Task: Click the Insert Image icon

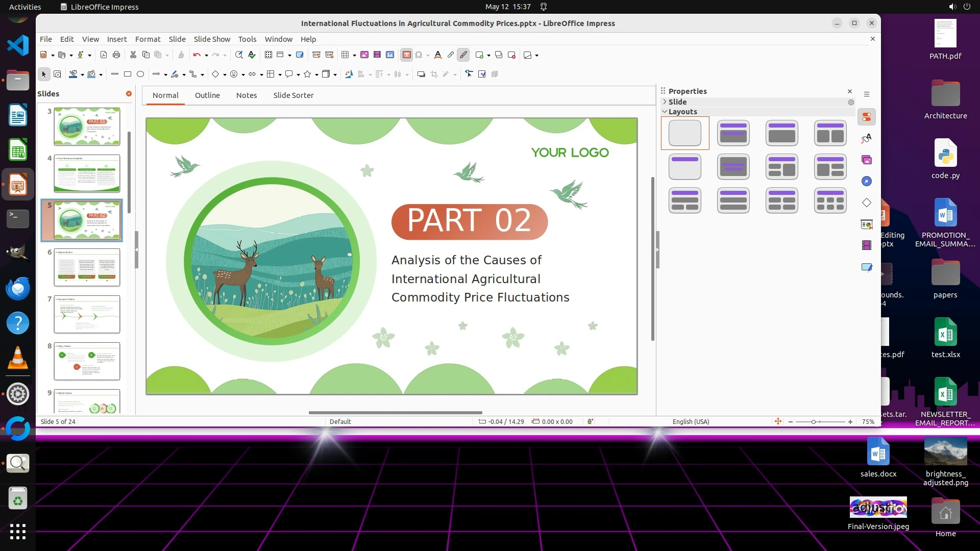Action: coord(364,55)
